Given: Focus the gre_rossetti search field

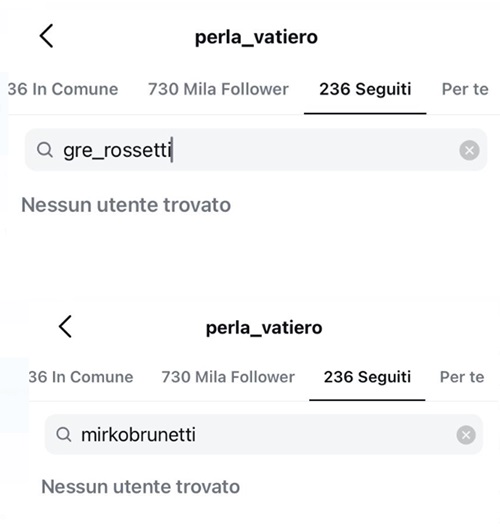Looking at the screenshot, I should [x=256, y=150].
